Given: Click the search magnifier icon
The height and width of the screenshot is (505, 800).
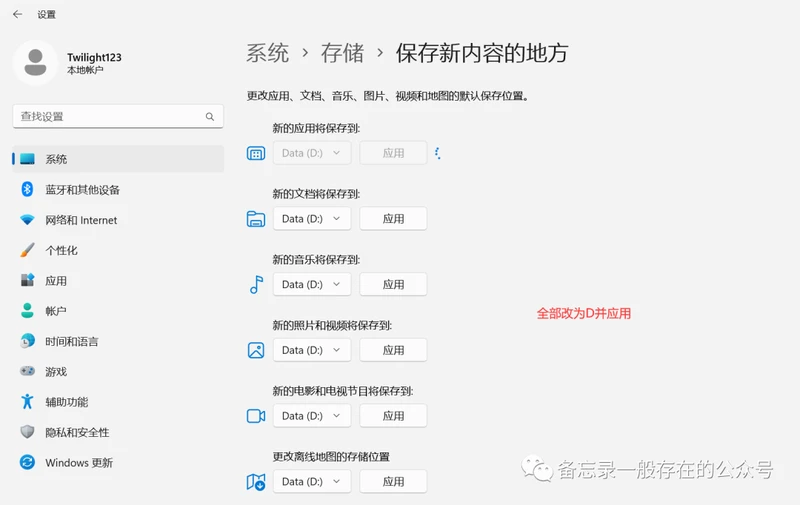Looking at the screenshot, I should (210, 117).
